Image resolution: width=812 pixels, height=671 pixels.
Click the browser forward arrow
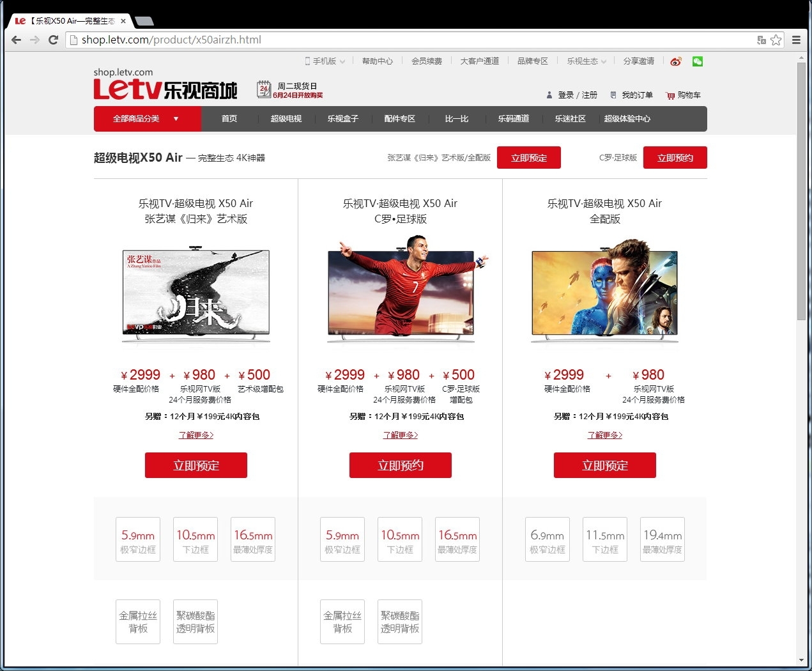tap(35, 40)
